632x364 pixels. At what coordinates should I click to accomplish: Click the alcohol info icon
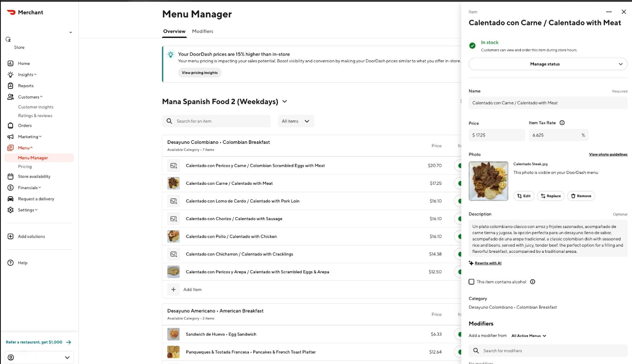pyautogui.click(x=533, y=282)
